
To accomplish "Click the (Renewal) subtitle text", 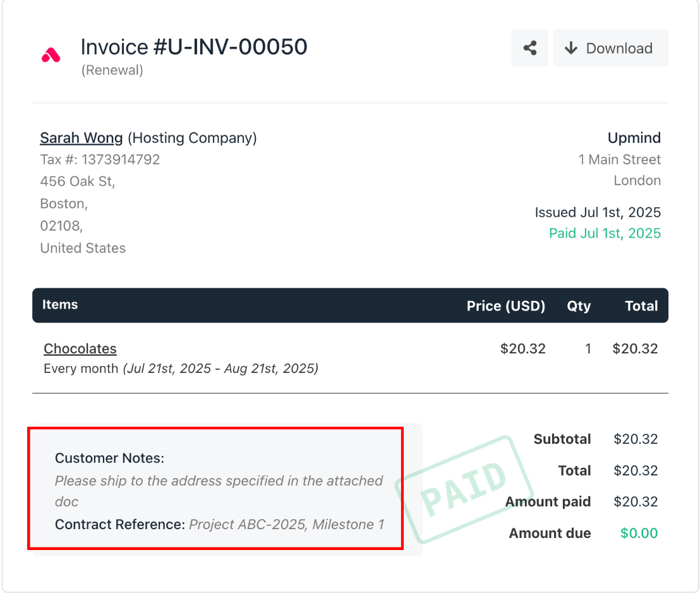I will coord(112,70).
